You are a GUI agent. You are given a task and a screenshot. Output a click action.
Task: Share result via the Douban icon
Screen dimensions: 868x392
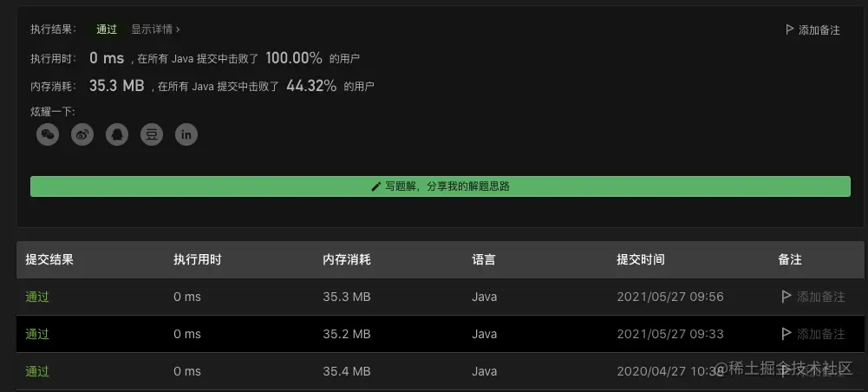[152, 134]
